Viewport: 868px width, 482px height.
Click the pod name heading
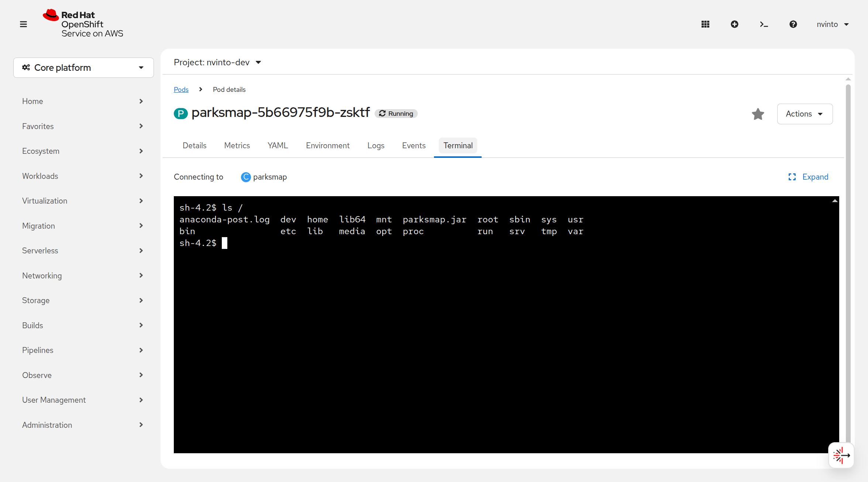[280, 112]
